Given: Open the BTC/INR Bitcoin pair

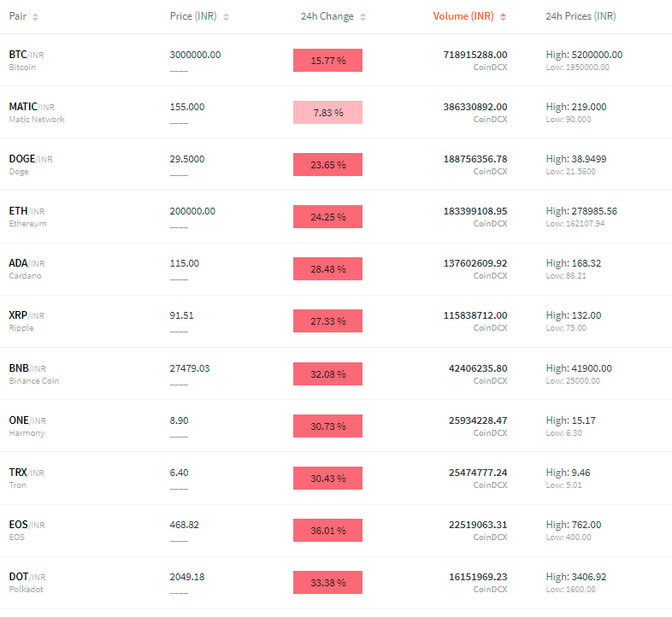Looking at the screenshot, I should [x=27, y=61].
